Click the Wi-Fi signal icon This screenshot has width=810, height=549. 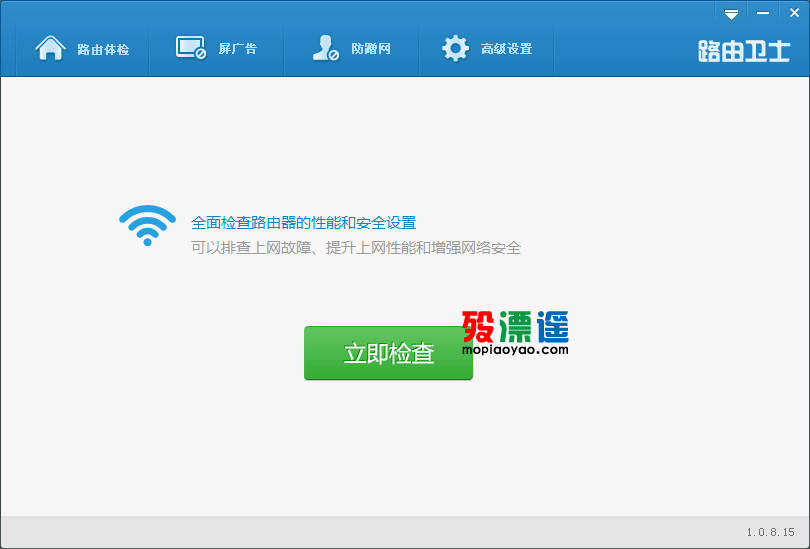[x=147, y=226]
